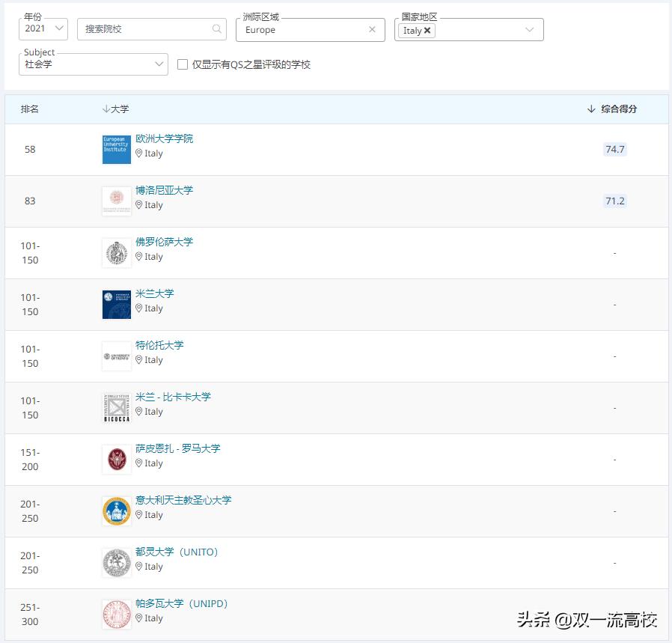Enable 仅显示有QS之星评级的学校 checkbox
The height and width of the screenshot is (643, 672).
pyautogui.click(x=182, y=64)
